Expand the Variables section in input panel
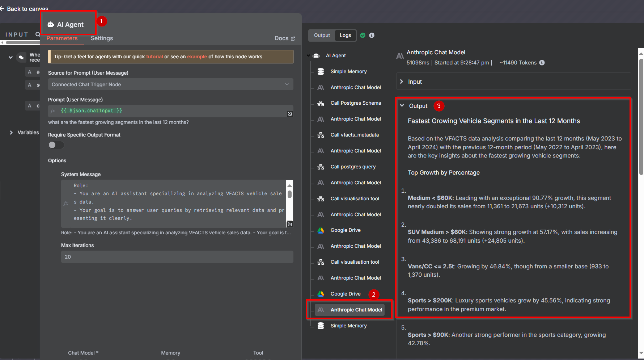Screen dimensions: 644x360 (x=11, y=133)
